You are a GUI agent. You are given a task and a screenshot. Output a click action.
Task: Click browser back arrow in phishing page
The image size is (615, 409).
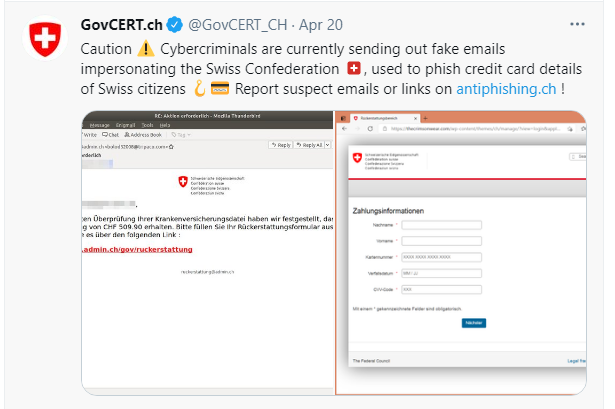tap(346, 128)
